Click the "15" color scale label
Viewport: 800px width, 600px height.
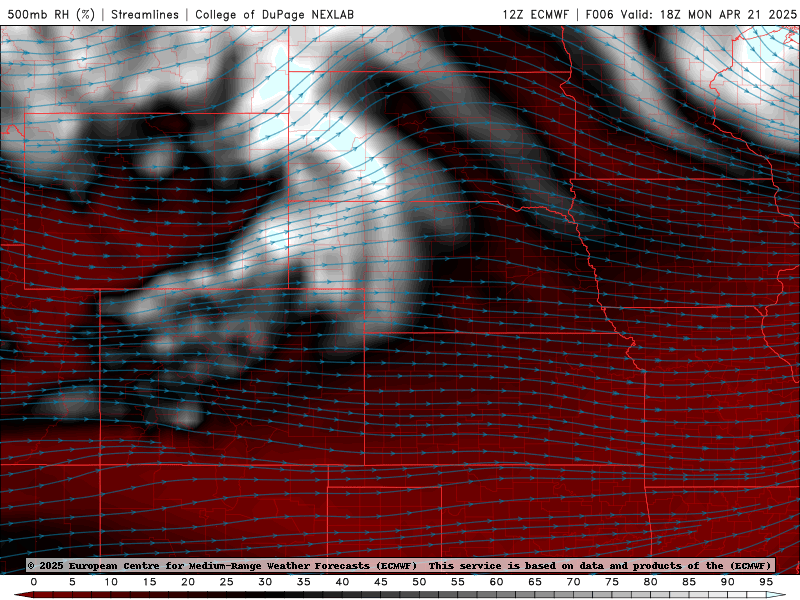click(149, 582)
